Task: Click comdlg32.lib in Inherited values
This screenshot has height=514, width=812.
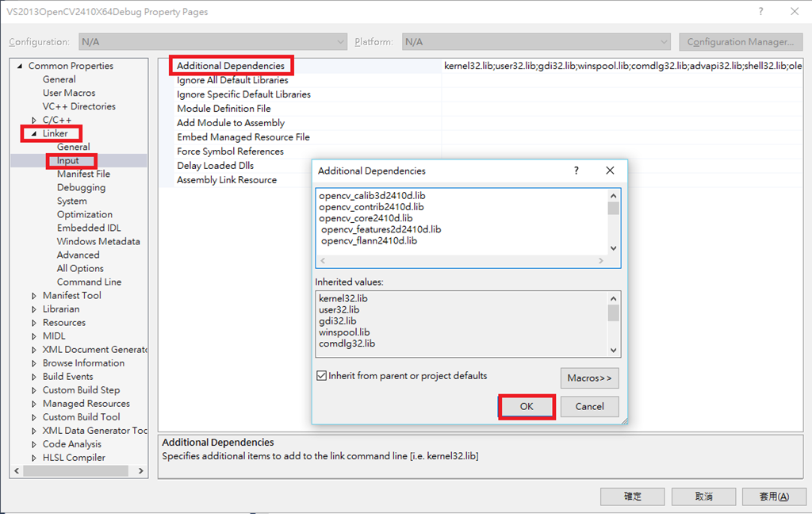Action: 347,343
